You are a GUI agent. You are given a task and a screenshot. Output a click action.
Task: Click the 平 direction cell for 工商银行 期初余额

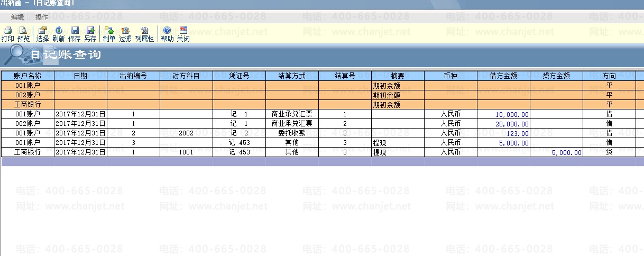(x=609, y=105)
